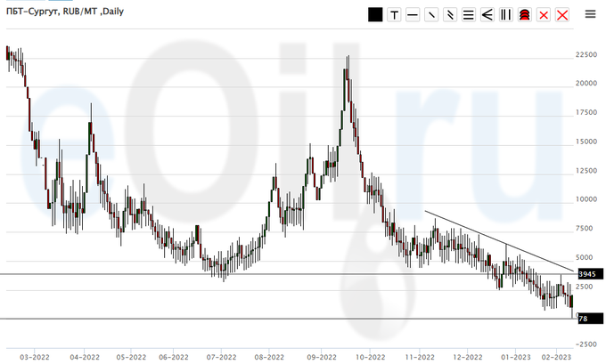The width and height of the screenshot is (606, 364).
Task: Click the 22500 price axis label
Action: [586, 54]
